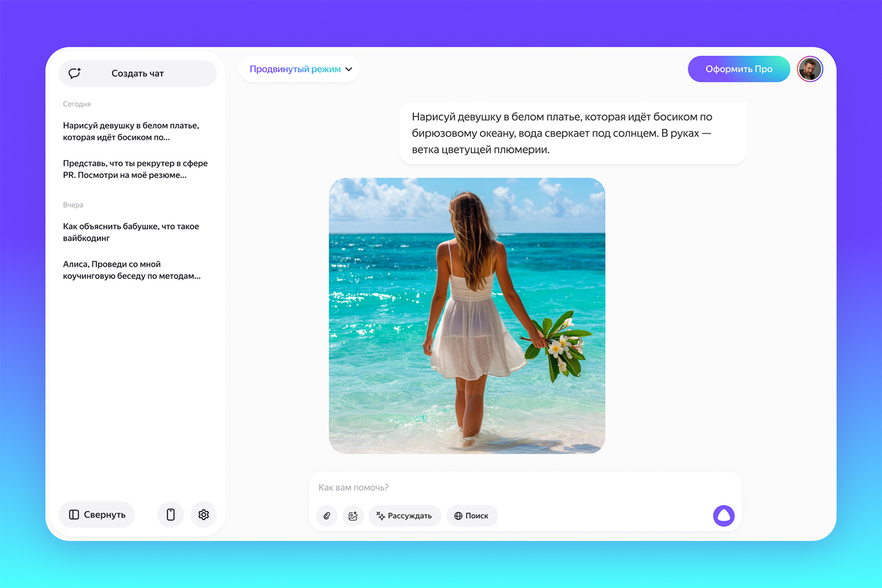This screenshot has width=882, height=588.
Task: Open chat Как объяснить бабушке, что такое вайбкодинг
Action: [x=131, y=232]
